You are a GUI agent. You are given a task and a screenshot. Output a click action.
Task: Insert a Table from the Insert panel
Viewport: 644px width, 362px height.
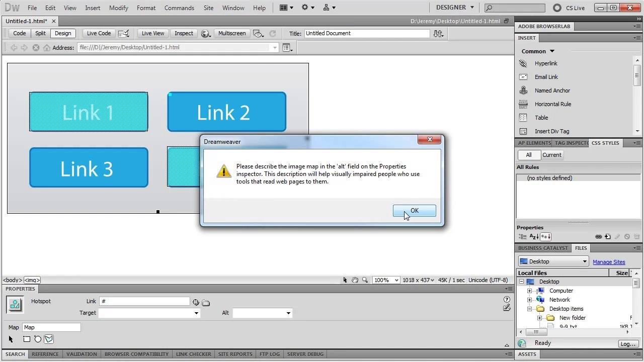541,118
